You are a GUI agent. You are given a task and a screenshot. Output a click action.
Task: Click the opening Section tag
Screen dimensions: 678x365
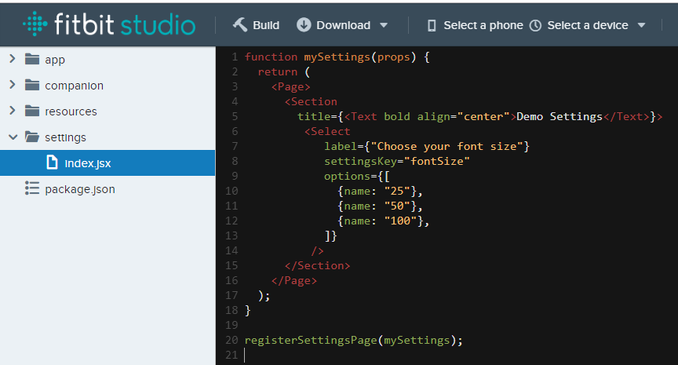click(x=311, y=102)
